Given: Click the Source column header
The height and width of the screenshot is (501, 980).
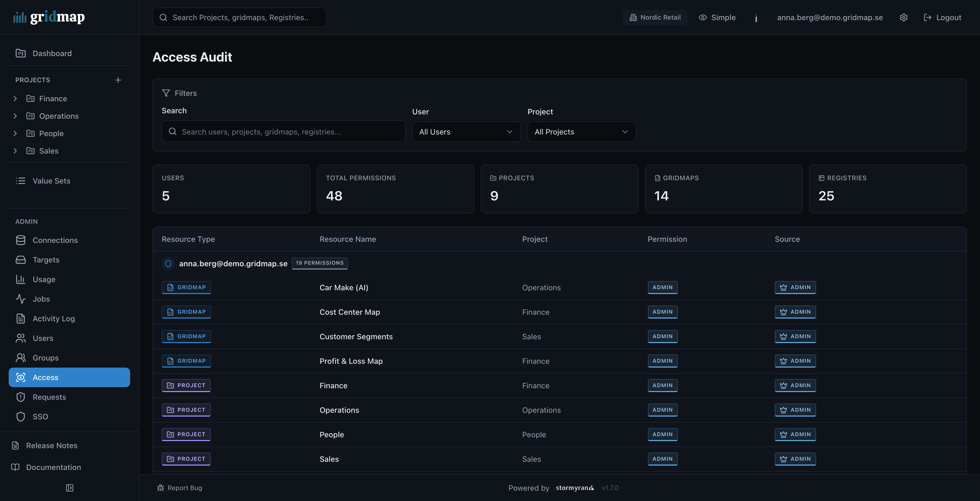Looking at the screenshot, I should point(787,239).
